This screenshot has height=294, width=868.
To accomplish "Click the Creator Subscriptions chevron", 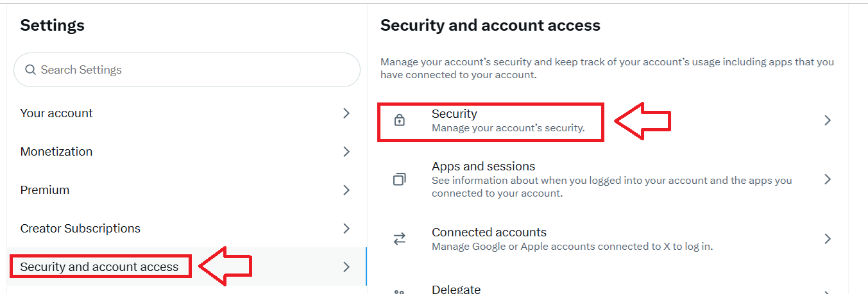I will coord(346,229).
